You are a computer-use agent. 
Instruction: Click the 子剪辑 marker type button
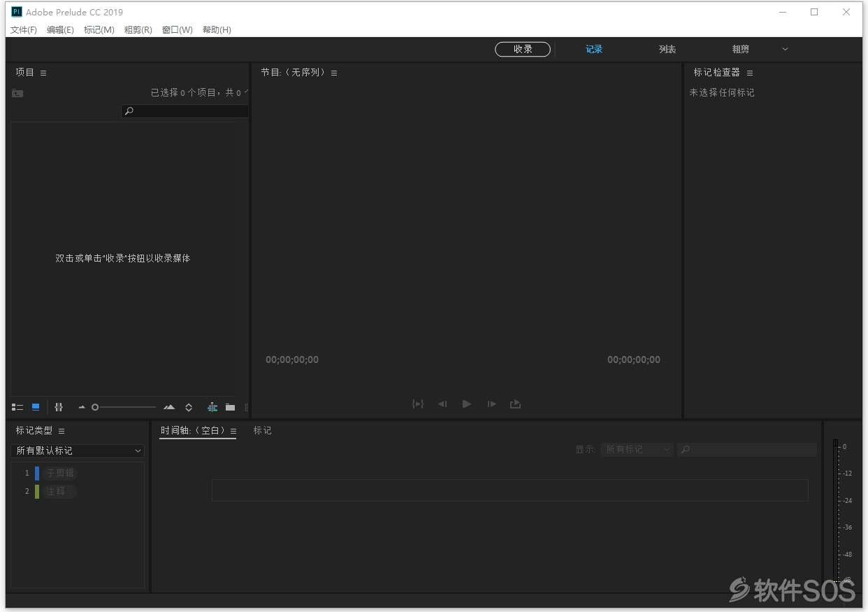pyautogui.click(x=60, y=474)
